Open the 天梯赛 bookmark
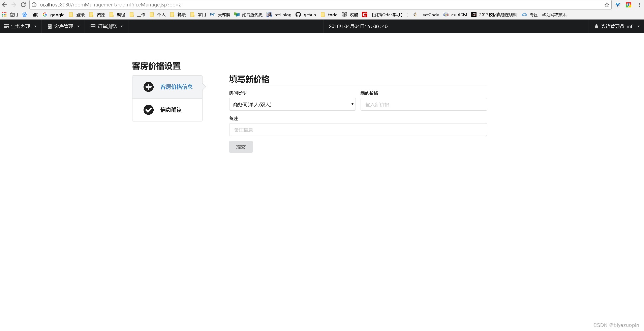 pos(220,15)
